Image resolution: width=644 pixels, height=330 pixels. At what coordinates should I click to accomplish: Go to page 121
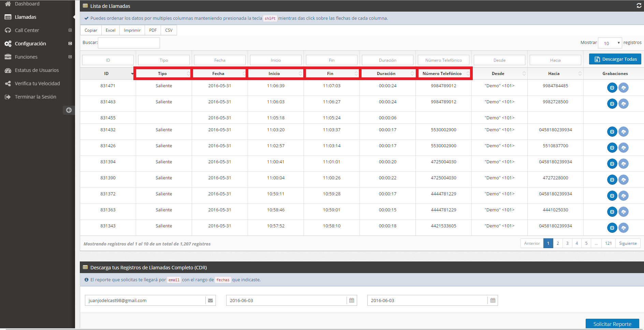(x=609, y=243)
